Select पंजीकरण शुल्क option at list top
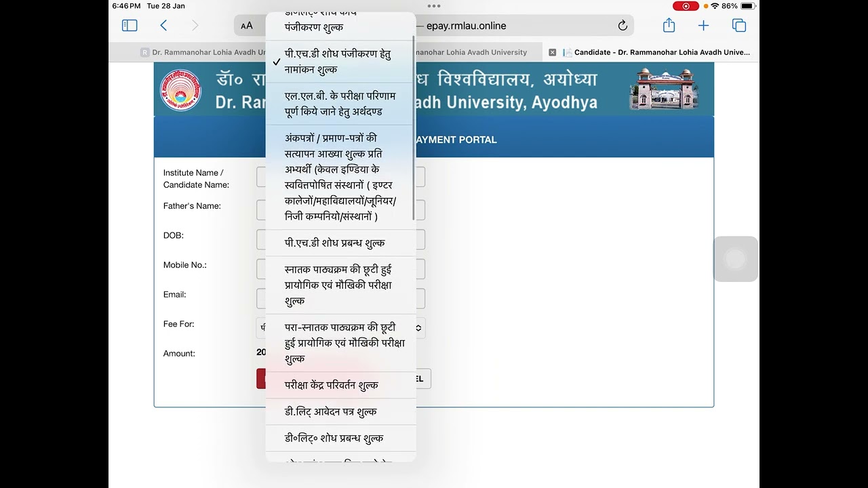This screenshot has height=488, width=868. (340, 26)
